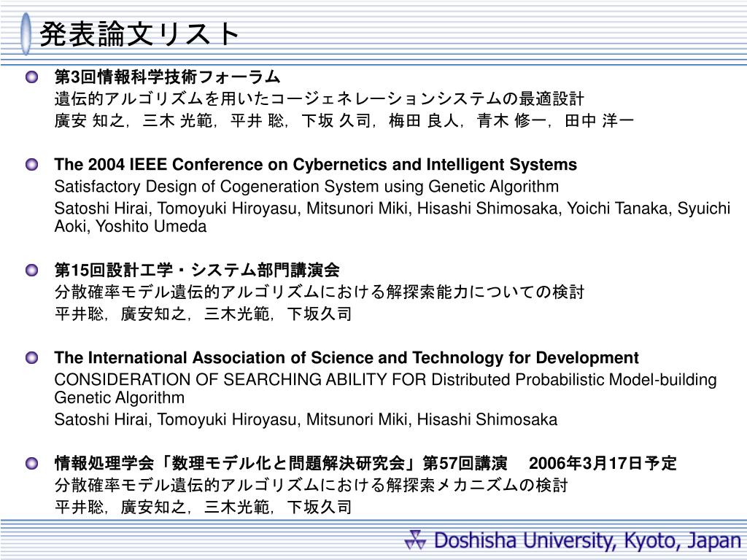Click the bullet beside The International Association
Viewport: 747px width, 560px height.
(32, 357)
